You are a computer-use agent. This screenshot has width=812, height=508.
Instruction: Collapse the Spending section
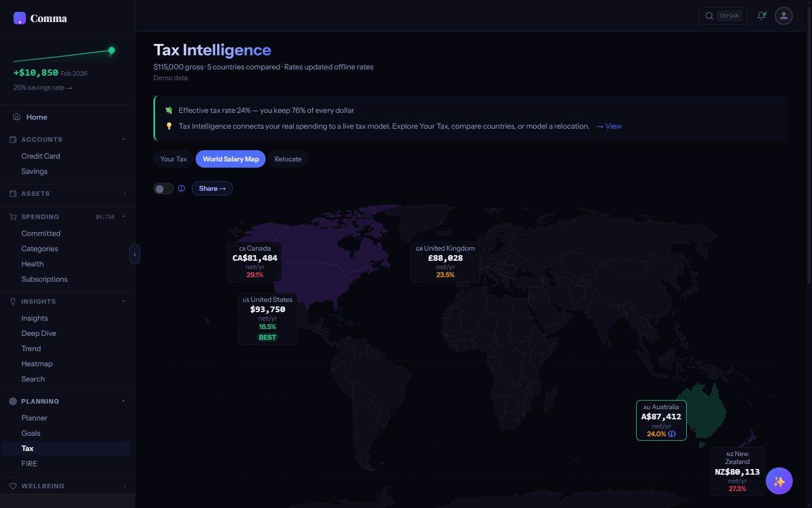[123, 217]
